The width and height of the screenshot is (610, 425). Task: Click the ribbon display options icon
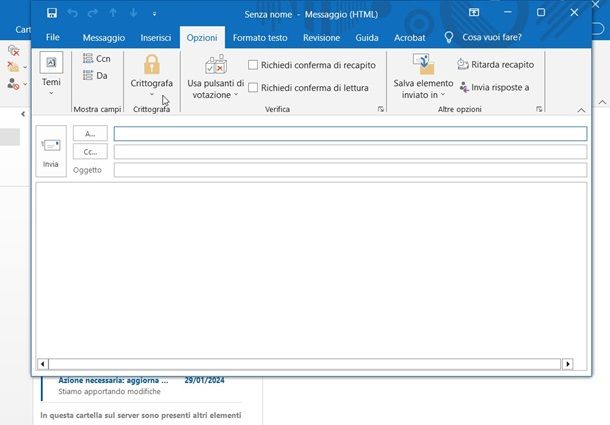[474, 12]
